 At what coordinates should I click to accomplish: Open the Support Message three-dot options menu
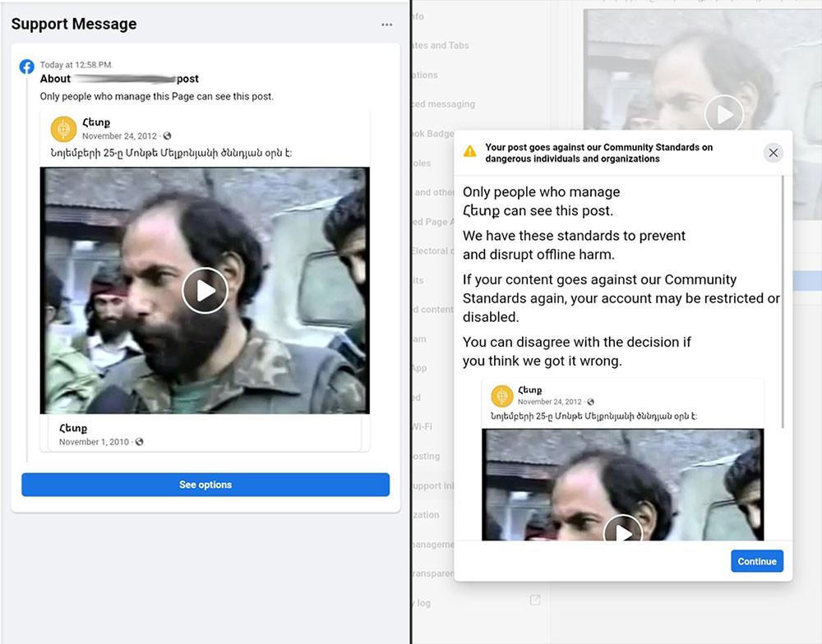tap(387, 25)
